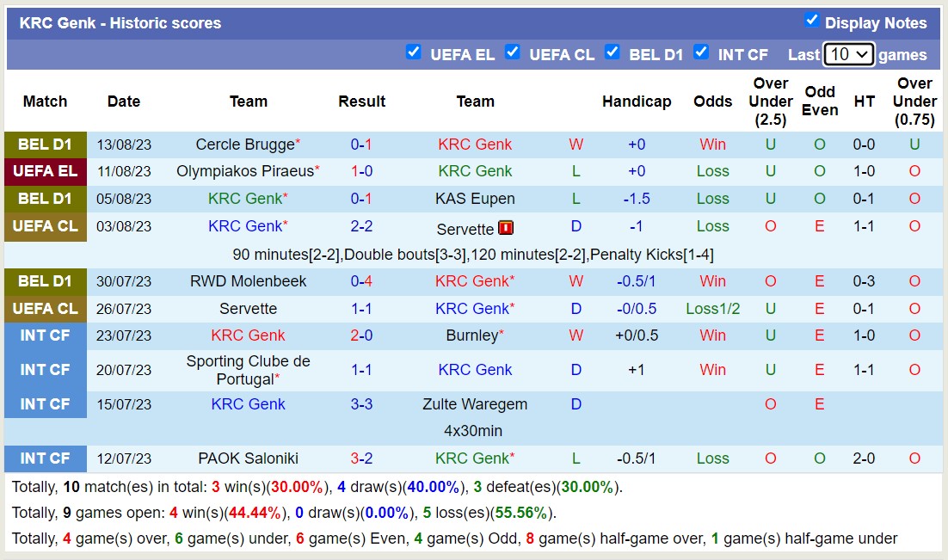Open the 0-4 result against RWD Molenbeek

361,281
